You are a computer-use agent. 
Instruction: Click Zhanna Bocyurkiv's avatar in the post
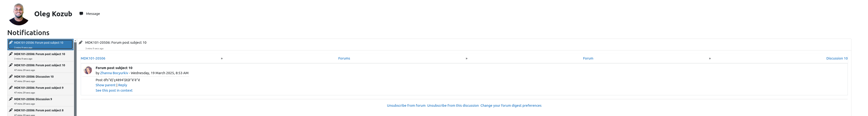(x=88, y=70)
